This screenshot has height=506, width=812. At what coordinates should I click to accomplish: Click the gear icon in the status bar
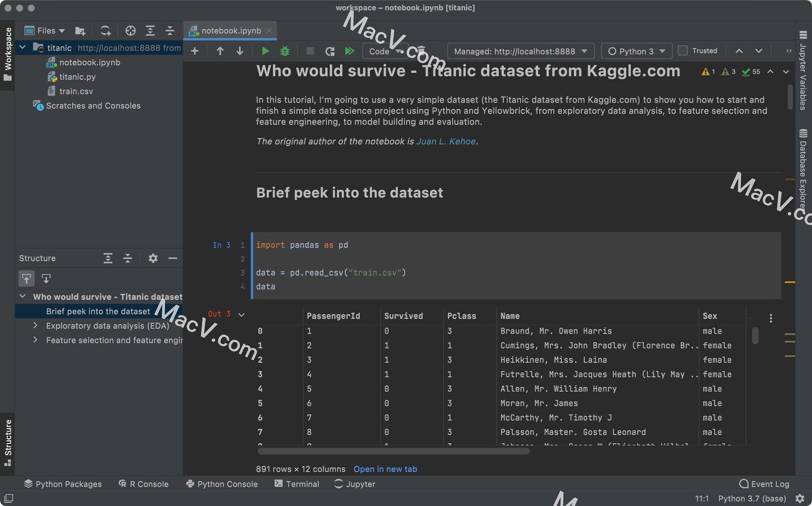pyautogui.click(x=800, y=498)
